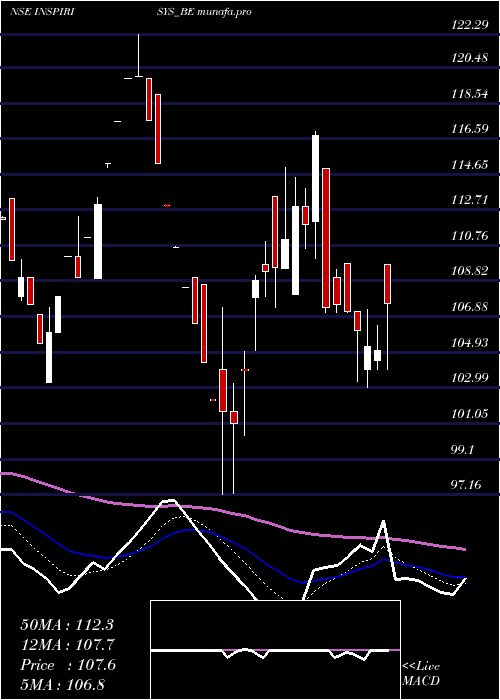The height and width of the screenshot is (700, 500).
Task: Click the 102.99 price axis label
Action: click(470, 378)
